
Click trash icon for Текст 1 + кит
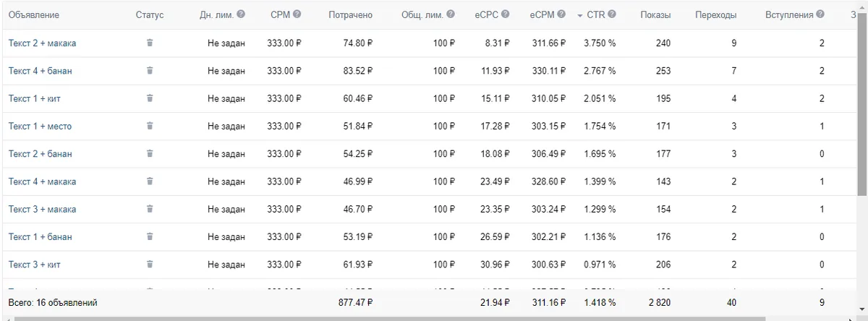pyautogui.click(x=150, y=98)
